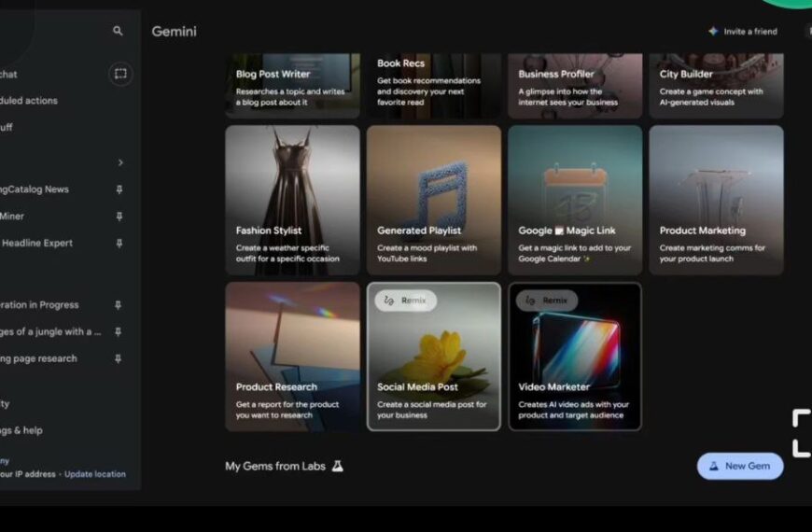Click the sparkle icon next to Invite a friend
Screen dimensions: 812x532
713,31
